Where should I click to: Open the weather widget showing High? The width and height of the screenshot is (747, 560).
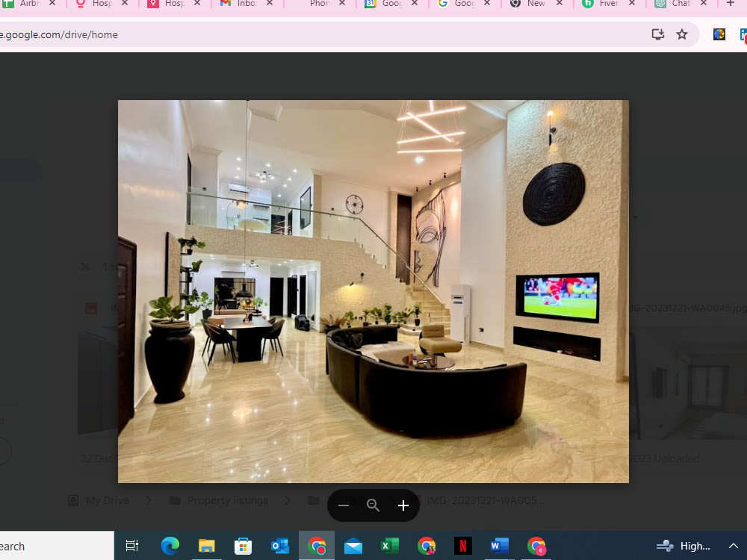(684, 546)
